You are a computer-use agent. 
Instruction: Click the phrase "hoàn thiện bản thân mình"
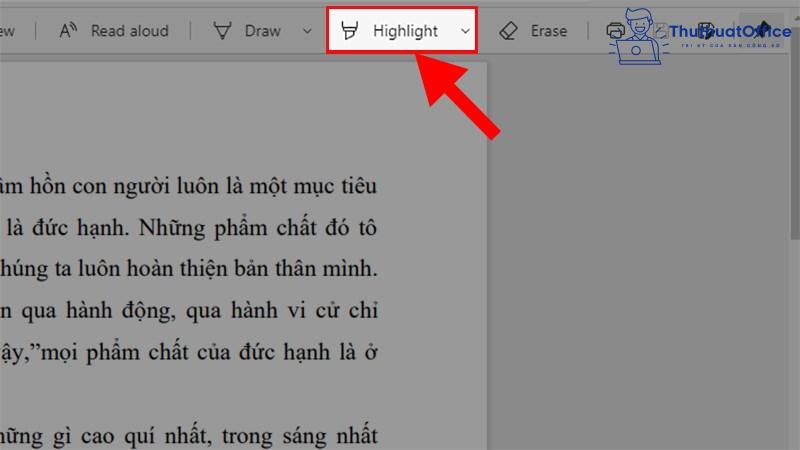coord(252,269)
